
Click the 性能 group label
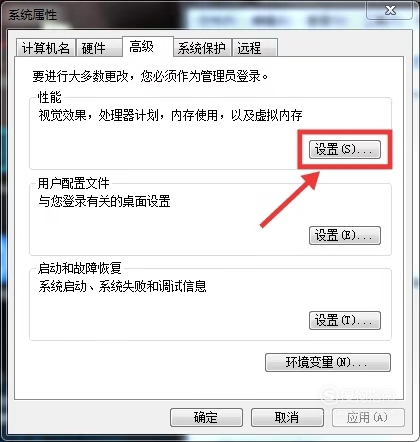49,98
